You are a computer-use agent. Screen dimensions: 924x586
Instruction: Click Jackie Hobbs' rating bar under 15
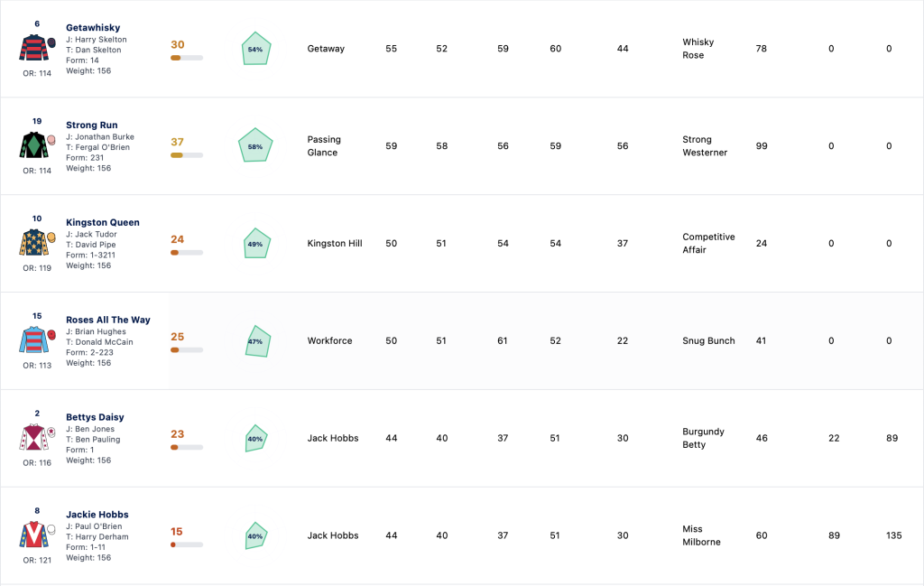click(x=187, y=544)
